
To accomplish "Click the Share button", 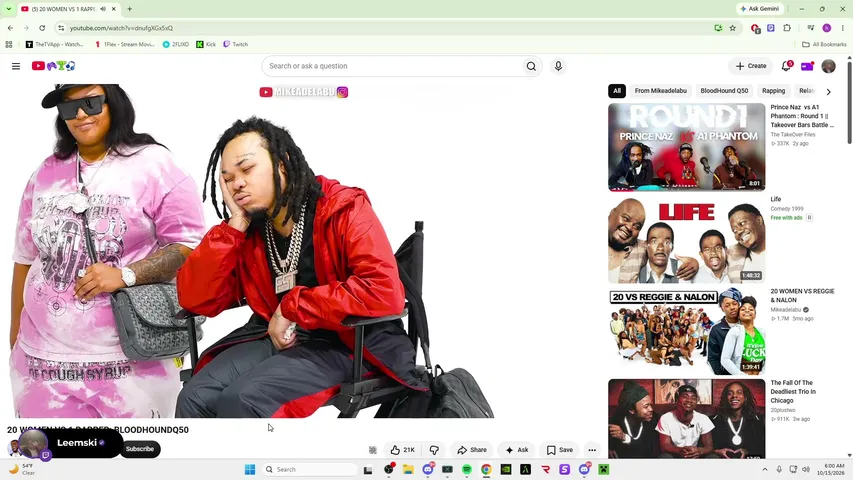I will 472,450.
